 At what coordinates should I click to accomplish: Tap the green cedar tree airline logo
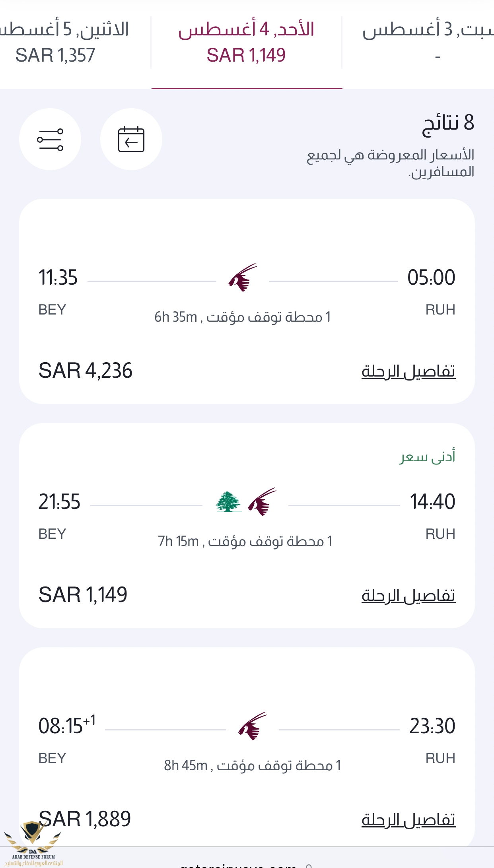click(228, 502)
